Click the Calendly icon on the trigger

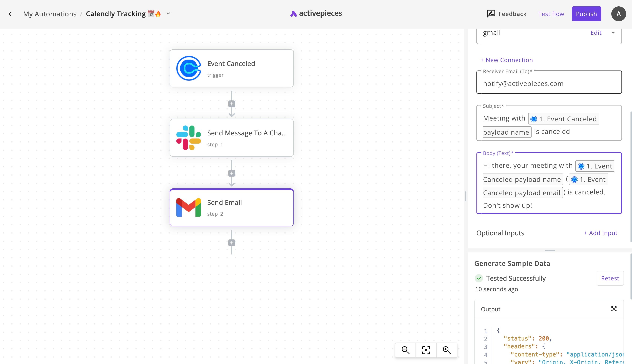[189, 68]
